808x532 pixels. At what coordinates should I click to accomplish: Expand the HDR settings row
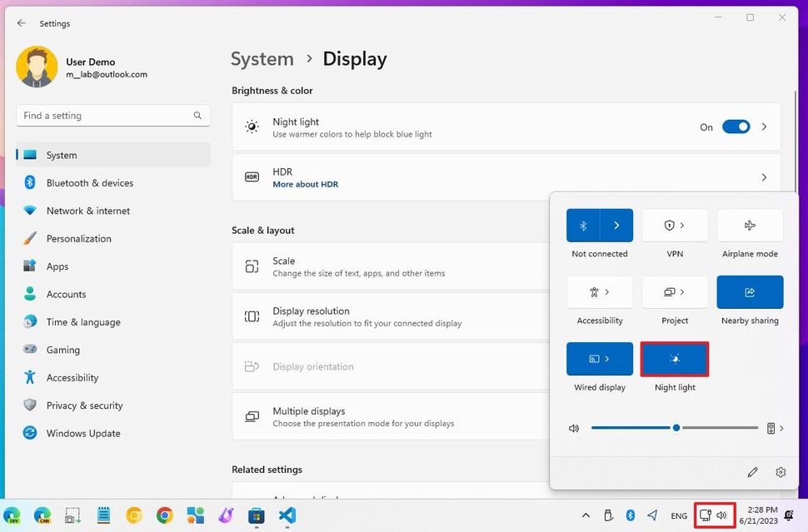[763, 177]
